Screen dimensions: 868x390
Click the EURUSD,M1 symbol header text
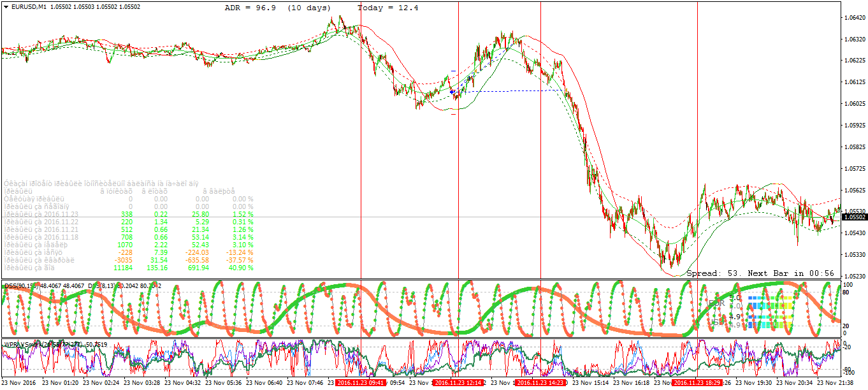tap(30, 6)
